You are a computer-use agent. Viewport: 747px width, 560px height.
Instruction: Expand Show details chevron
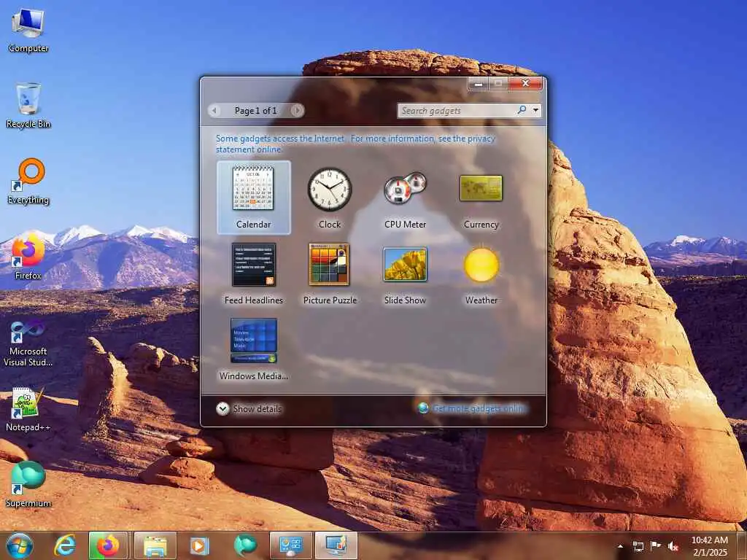pyautogui.click(x=222, y=408)
